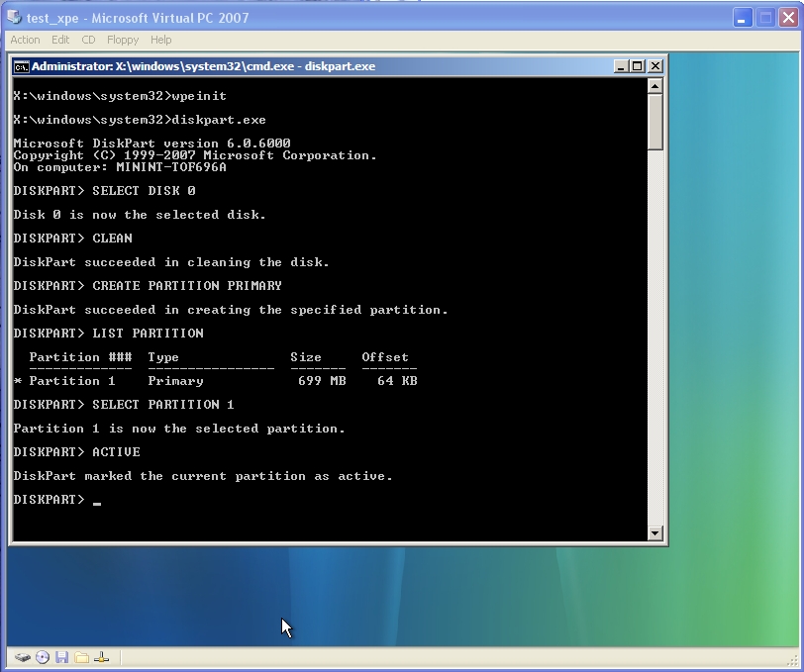Minimize the cmd.exe console window
804x672 pixels.
click(x=621, y=66)
